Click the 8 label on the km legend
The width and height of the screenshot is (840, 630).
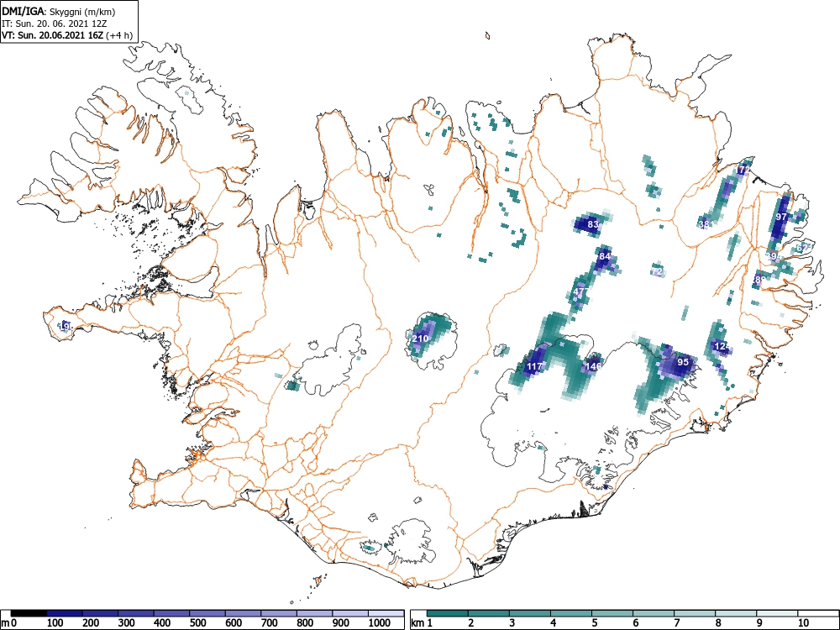[718, 623]
